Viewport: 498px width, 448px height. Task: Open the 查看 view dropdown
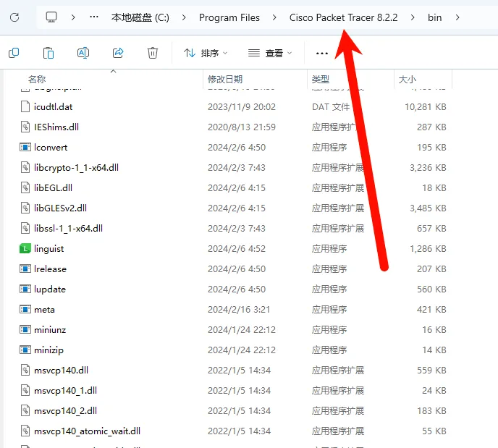coord(270,53)
